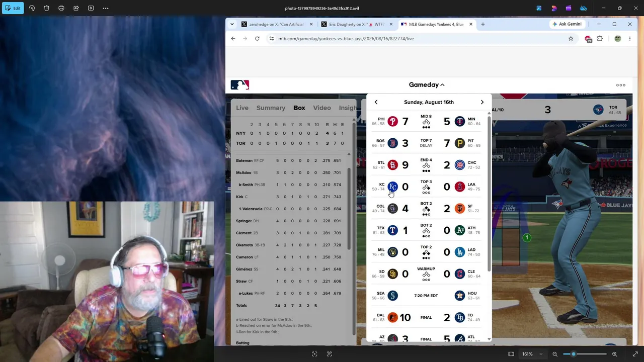
Task: Open the Orioles vs Rays final game
Action: (x=426, y=317)
